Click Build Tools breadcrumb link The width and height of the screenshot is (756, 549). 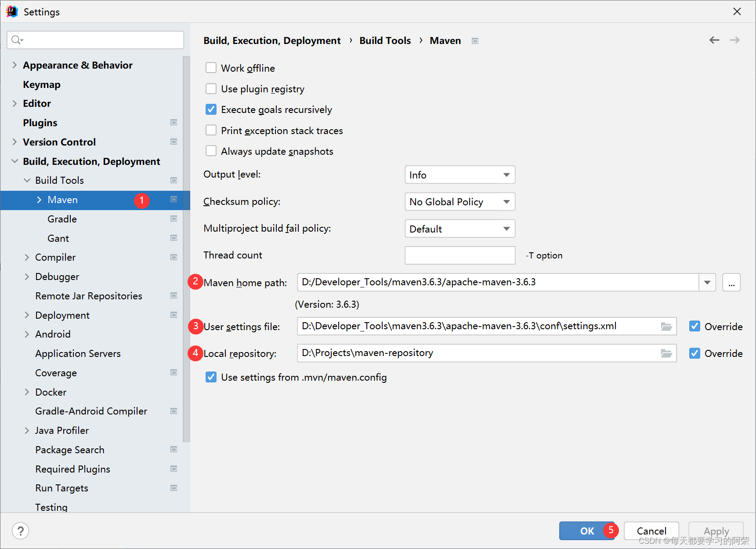point(385,40)
